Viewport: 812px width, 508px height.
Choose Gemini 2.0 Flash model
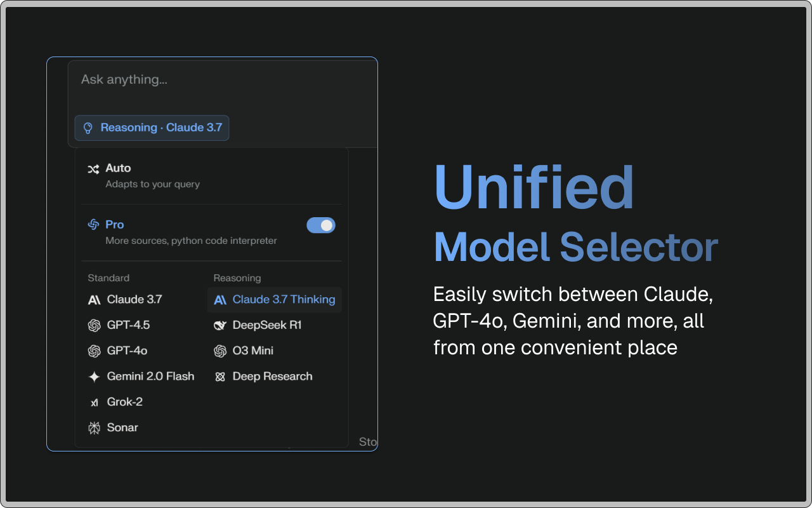(x=149, y=376)
